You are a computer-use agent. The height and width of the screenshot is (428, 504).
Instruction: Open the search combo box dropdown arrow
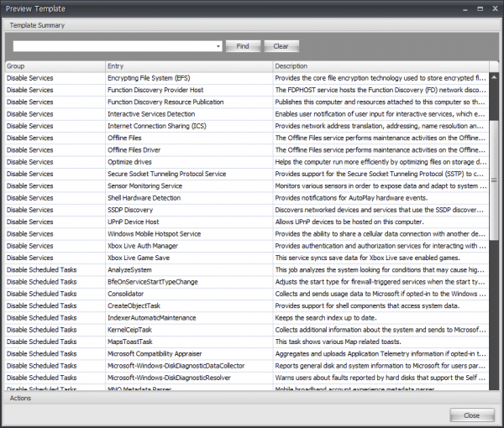[218, 46]
